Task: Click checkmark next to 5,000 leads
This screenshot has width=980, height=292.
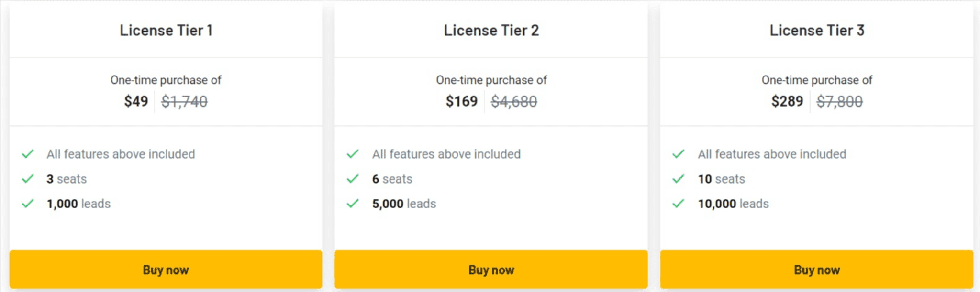Action: 353,204
